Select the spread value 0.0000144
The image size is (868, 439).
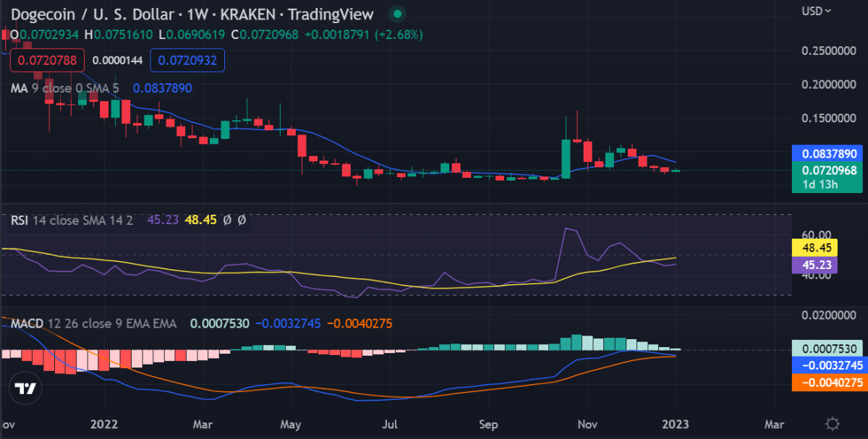pos(117,60)
